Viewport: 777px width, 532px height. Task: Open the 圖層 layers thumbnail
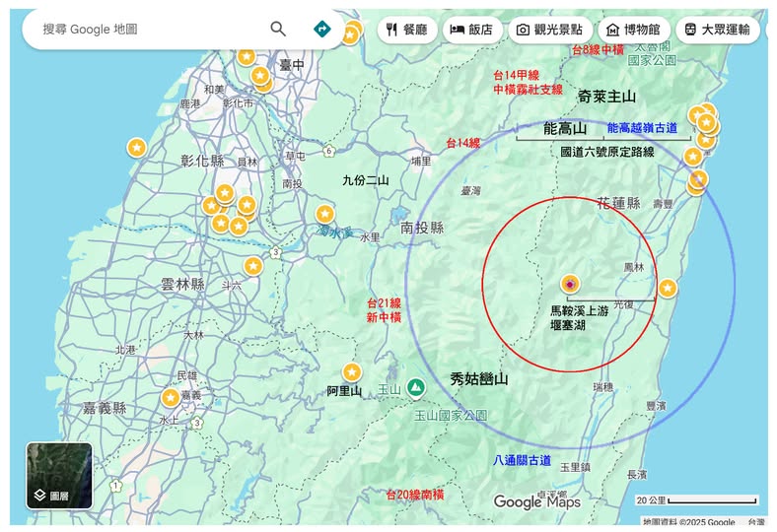[x=59, y=476]
